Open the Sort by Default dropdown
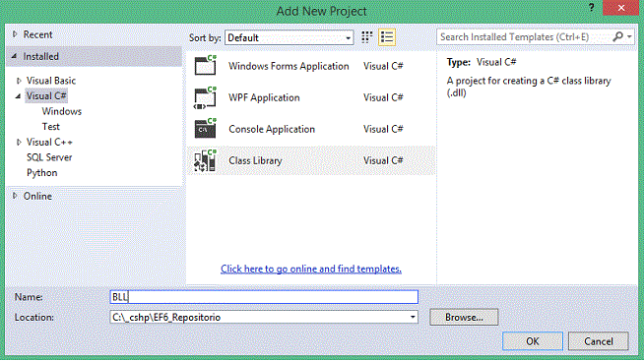The image size is (644, 361). [290, 37]
